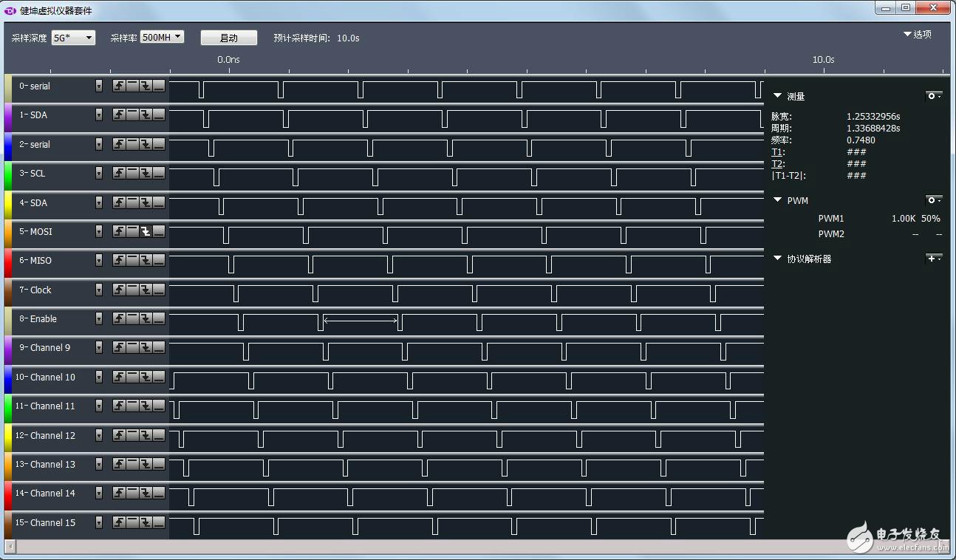Set rising edge trigger on channel 0 serial
The width and height of the screenshot is (956, 560).
(x=118, y=86)
